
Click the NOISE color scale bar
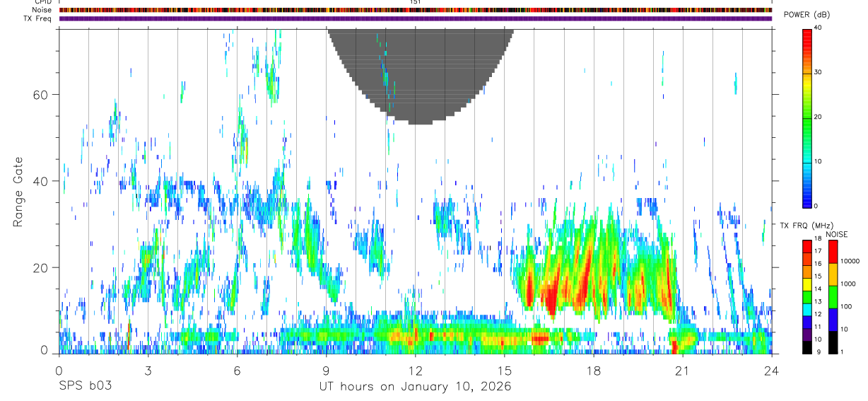click(x=833, y=297)
